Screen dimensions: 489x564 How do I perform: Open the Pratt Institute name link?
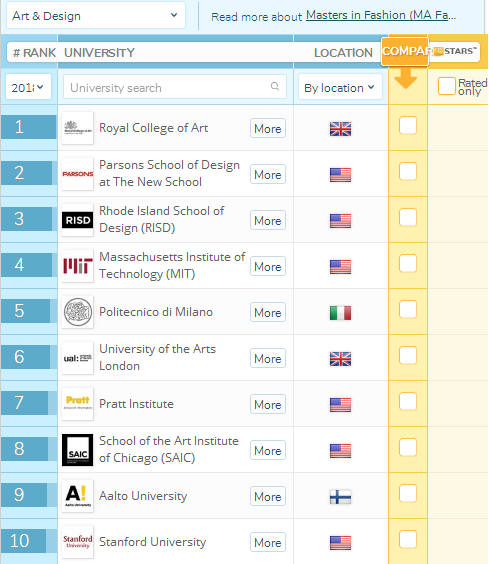click(x=136, y=404)
